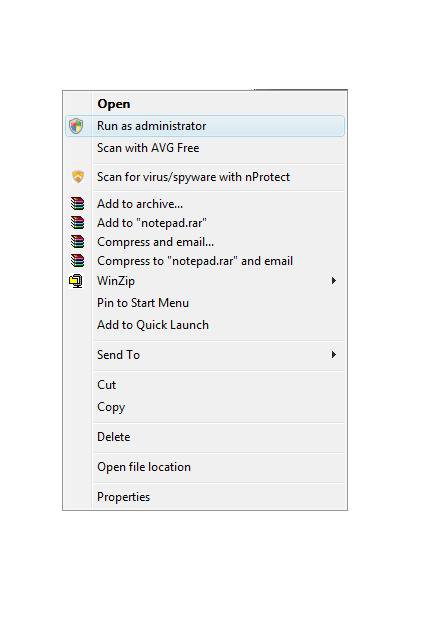Click the WinRAR icon beside Compress and email
This screenshot has width=432, height=618.
[78, 241]
